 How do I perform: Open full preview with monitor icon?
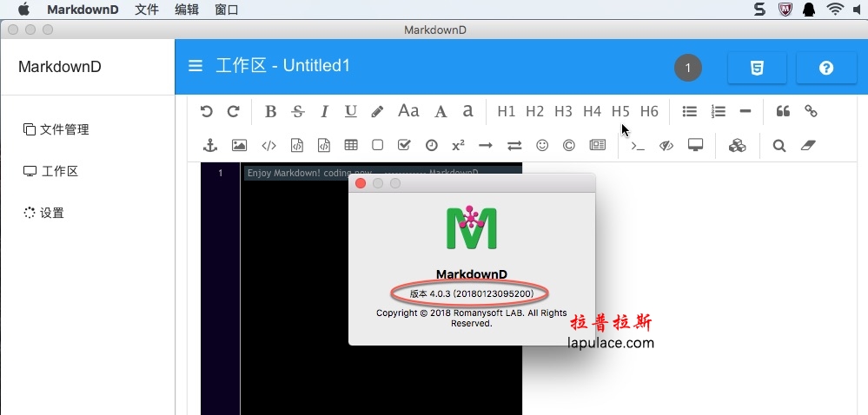pyautogui.click(x=695, y=145)
